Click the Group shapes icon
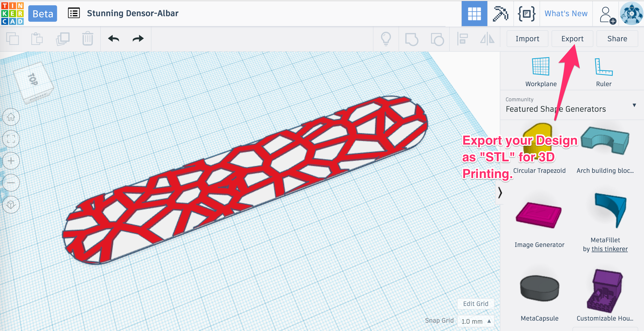 point(412,39)
